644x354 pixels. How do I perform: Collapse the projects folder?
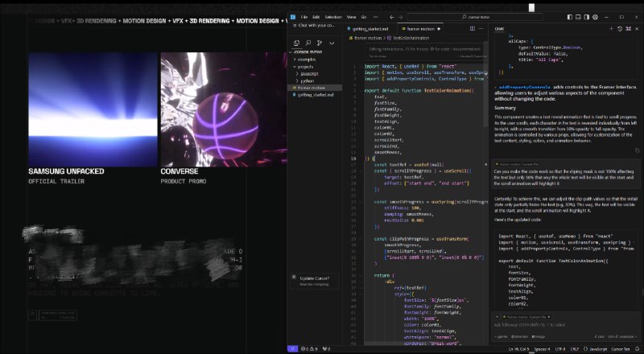coord(303,67)
